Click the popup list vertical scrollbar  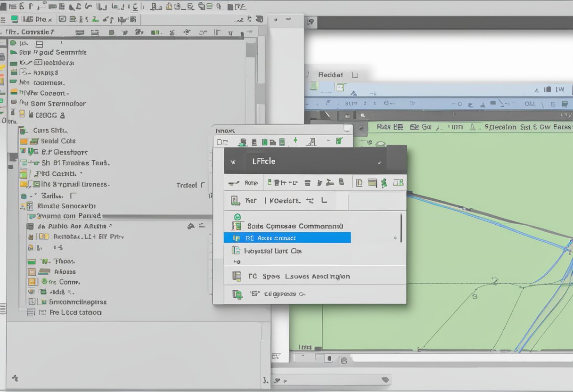pos(401,228)
